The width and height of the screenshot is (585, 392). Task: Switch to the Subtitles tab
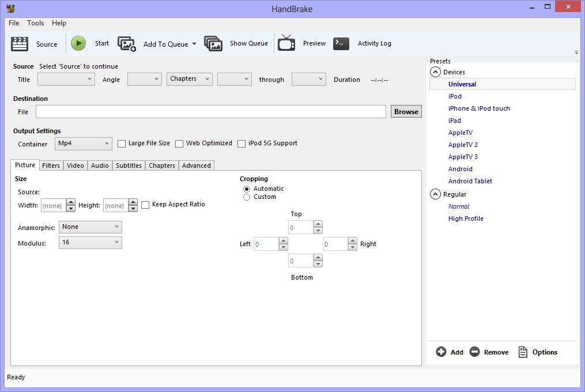pos(128,165)
